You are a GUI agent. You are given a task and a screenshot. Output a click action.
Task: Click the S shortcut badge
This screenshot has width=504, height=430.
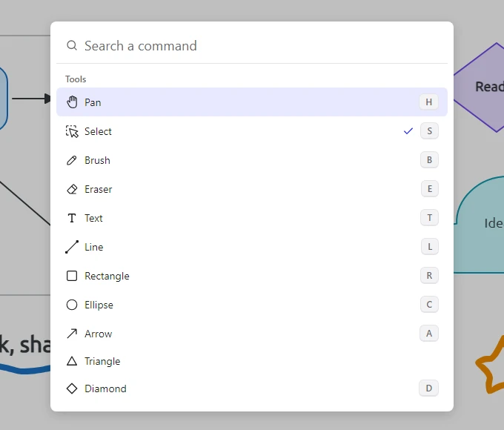pos(429,131)
